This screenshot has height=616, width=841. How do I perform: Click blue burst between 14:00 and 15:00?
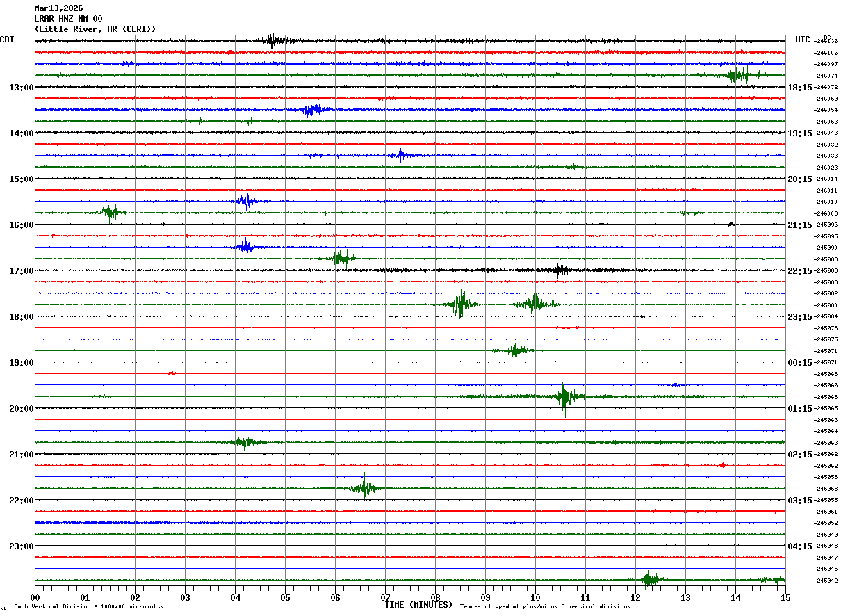[400, 155]
